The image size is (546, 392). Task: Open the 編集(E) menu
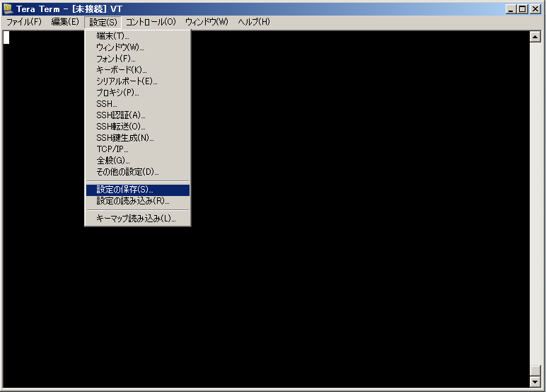(x=65, y=22)
